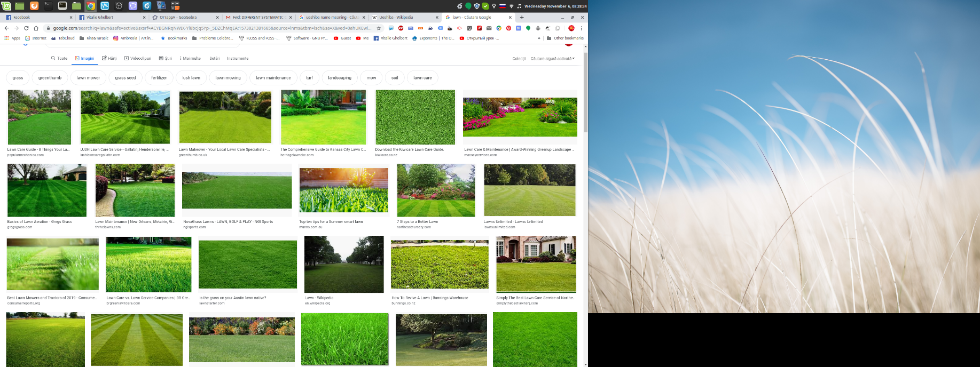The width and height of the screenshot is (980, 367).
Task: Expand the Căutare sigură activată dropdown
Action: [x=553, y=59]
